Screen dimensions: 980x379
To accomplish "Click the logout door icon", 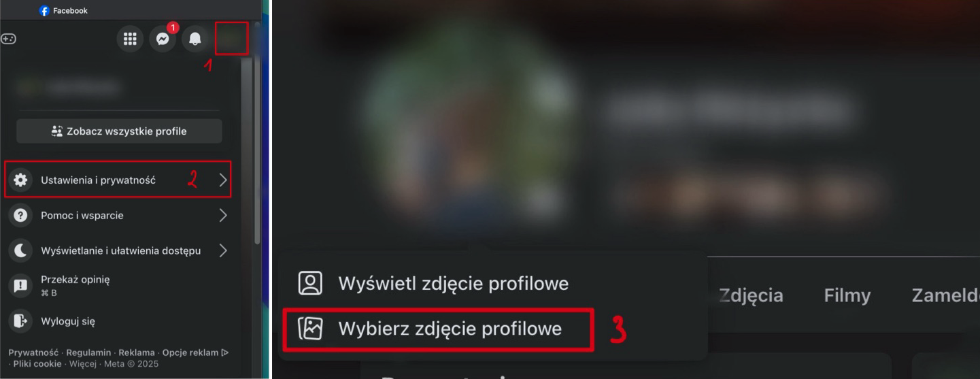I will (21, 321).
